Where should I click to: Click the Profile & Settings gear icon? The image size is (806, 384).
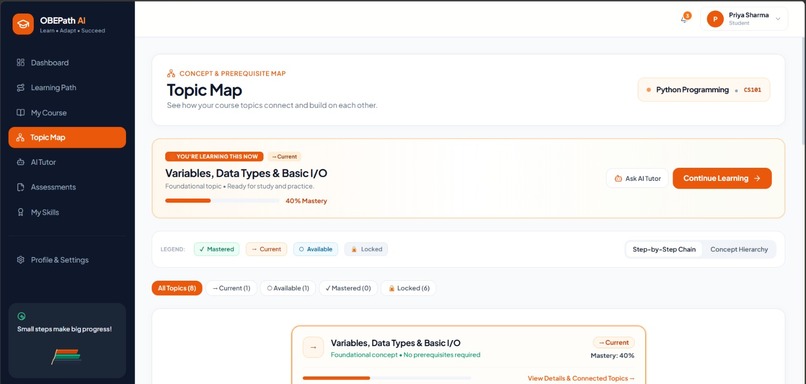tap(21, 260)
